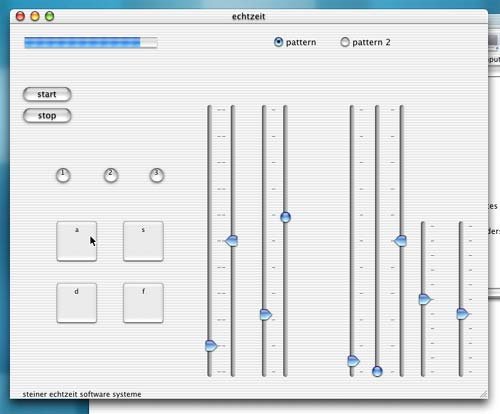500x414 pixels.
Task: Click the 'steiner echtzeit software systeme' text
Action: 82,394
